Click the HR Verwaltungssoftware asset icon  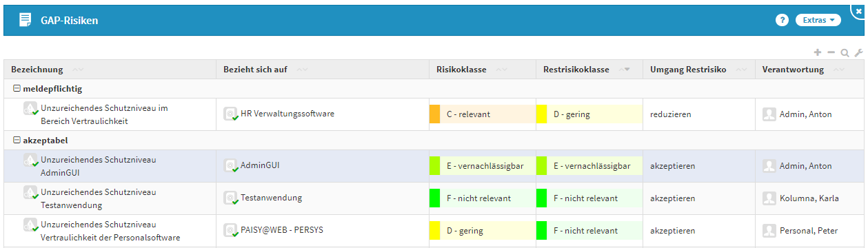point(231,114)
